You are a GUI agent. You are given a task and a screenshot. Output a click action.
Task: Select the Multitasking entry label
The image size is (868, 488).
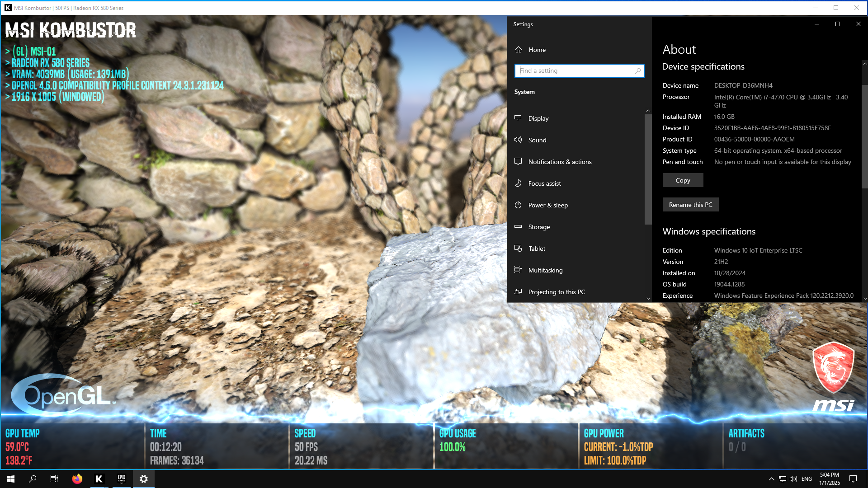tap(545, 270)
